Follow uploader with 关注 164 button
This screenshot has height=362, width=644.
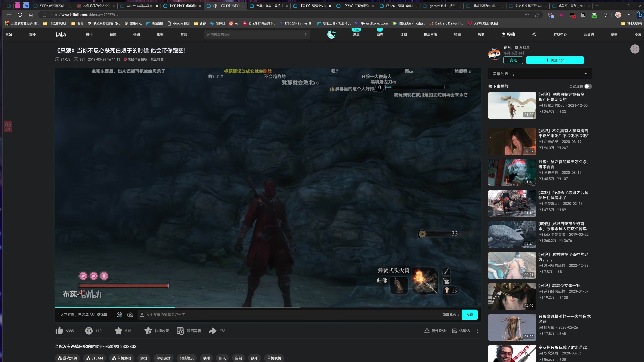[555, 60]
